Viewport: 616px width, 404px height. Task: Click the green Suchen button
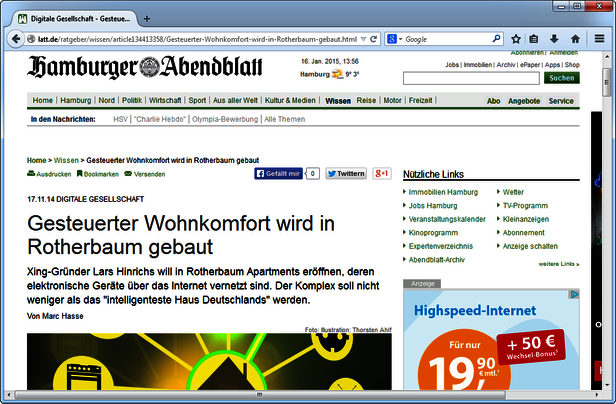click(561, 78)
